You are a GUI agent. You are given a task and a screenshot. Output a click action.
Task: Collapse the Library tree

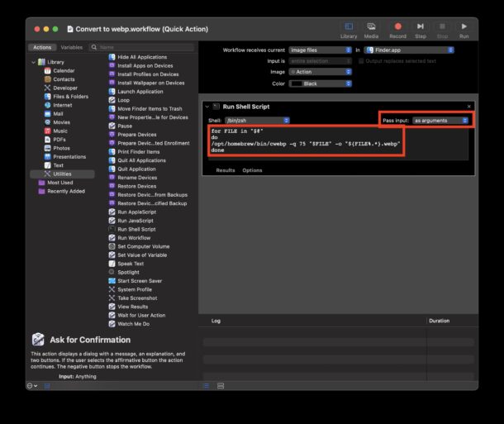[x=33, y=62]
